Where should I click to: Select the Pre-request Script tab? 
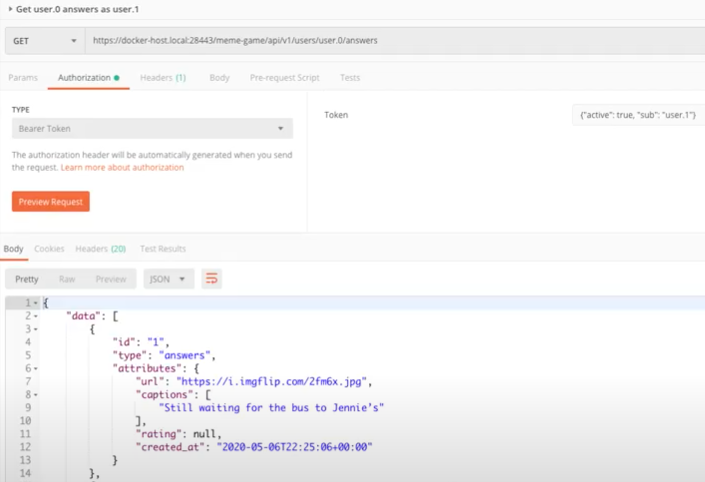pyautogui.click(x=284, y=77)
